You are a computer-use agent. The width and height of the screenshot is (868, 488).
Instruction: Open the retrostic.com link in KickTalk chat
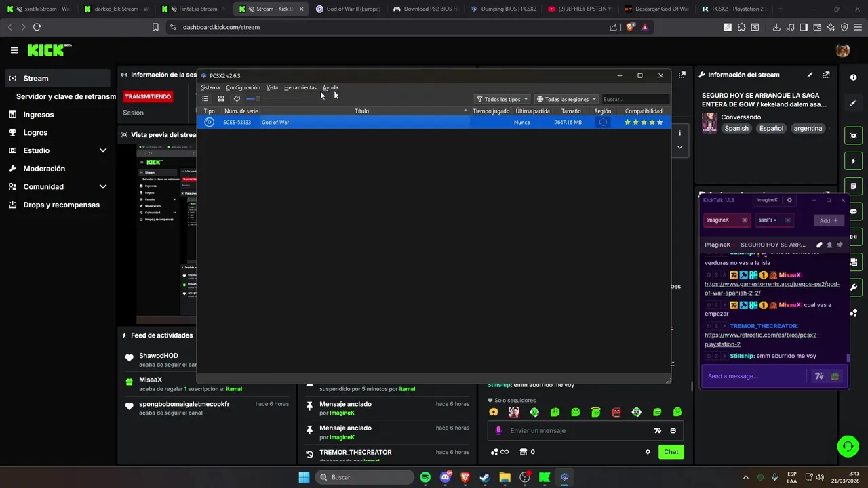pyautogui.click(x=762, y=340)
